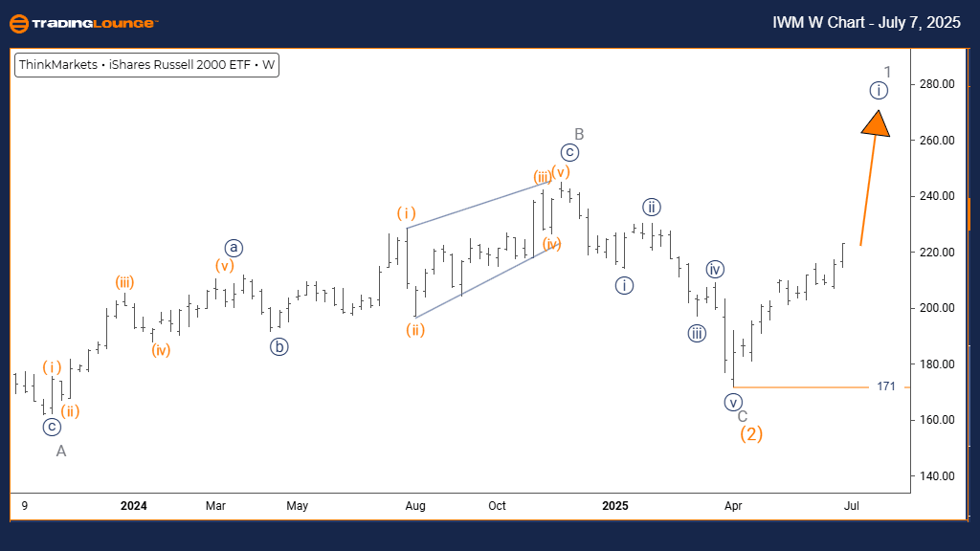The width and height of the screenshot is (980, 551).
Task: Click the grey wave 'A' label
Action: tap(61, 451)
